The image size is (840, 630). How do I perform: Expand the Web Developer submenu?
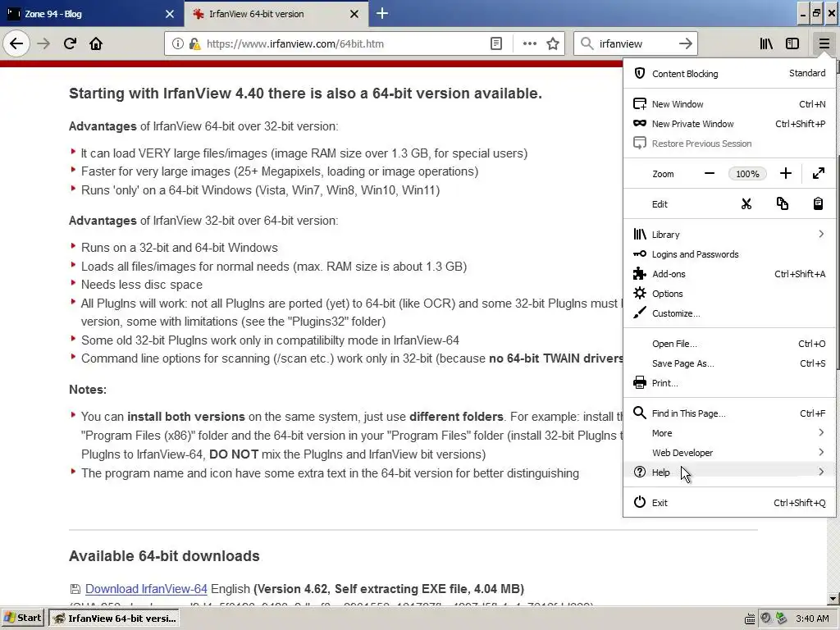(729, 453)
